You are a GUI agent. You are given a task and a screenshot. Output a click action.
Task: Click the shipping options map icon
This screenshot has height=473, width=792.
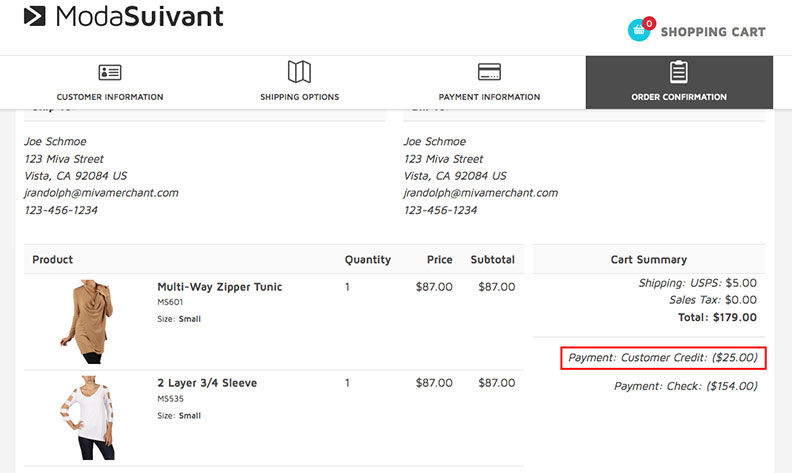300,72
